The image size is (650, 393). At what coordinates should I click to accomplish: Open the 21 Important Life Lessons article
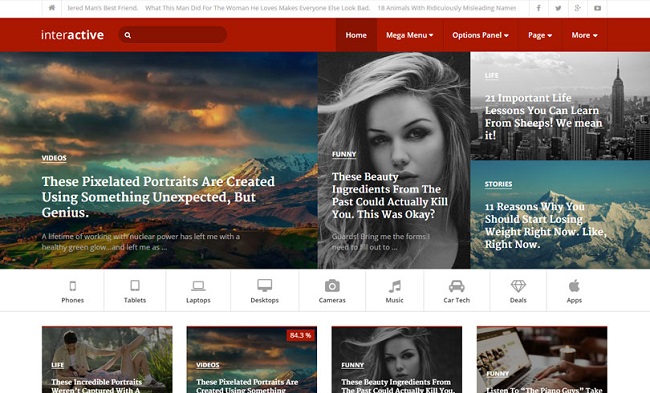point(543,116)
